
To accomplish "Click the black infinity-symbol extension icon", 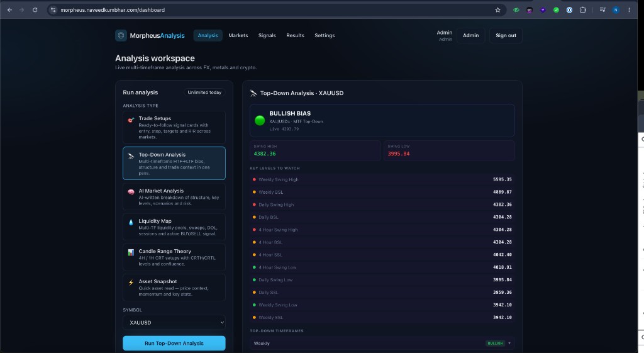I will click(530, 10).
